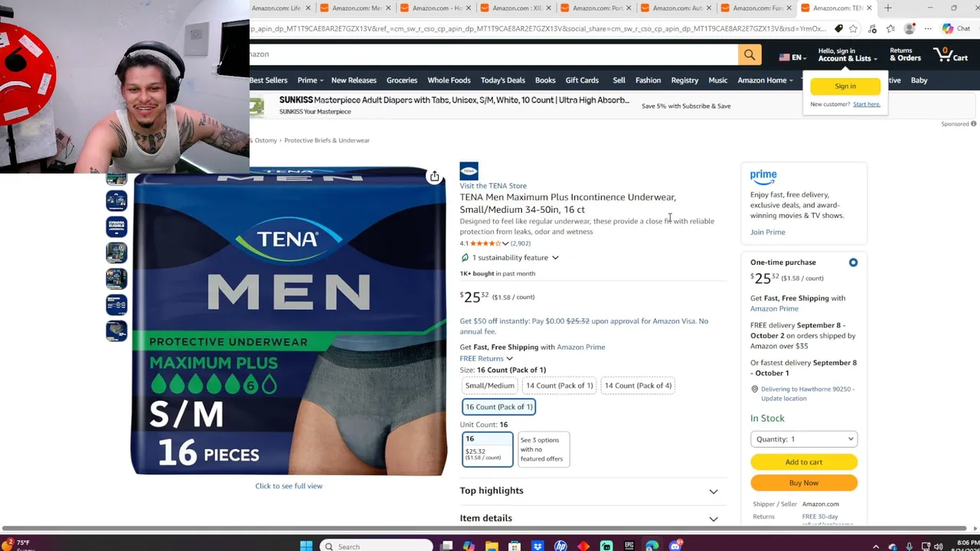Click the orange Amazon search magnifier button

pos(750,54)
